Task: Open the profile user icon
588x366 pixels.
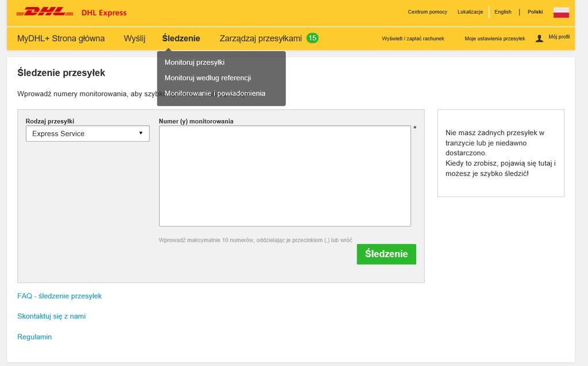Action: (539, 38)
